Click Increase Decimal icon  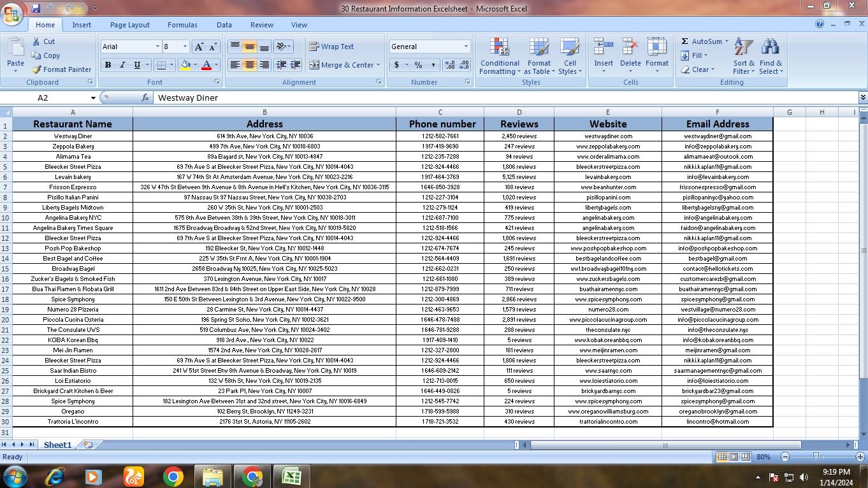[x=449, y=65]
